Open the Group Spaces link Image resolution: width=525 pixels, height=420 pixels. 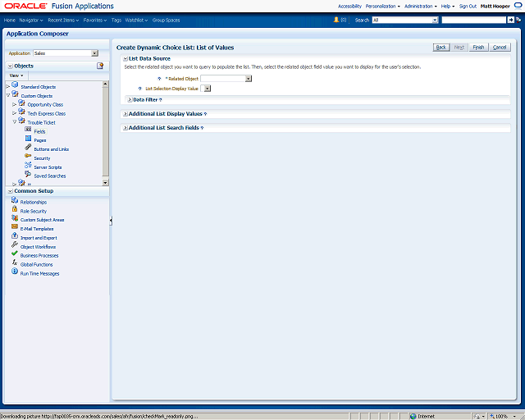pos(166,20)
